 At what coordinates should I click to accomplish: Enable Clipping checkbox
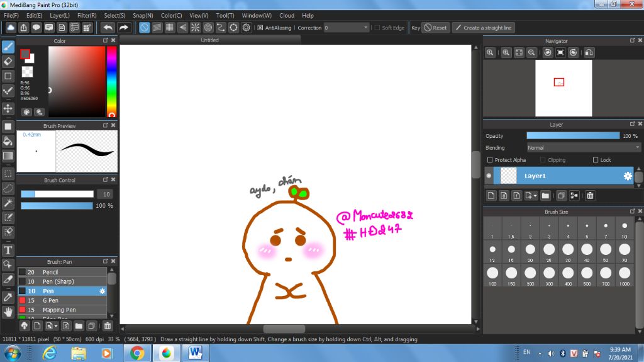coord(543,160)
